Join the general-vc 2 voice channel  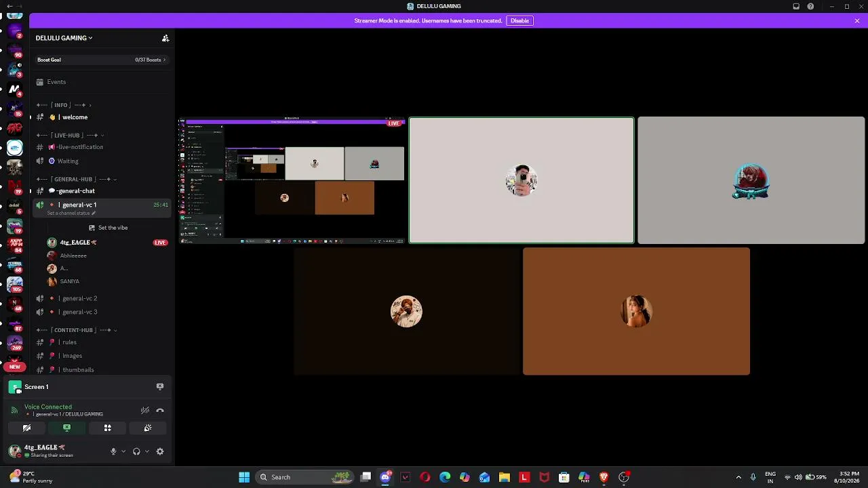coord(102,298)
